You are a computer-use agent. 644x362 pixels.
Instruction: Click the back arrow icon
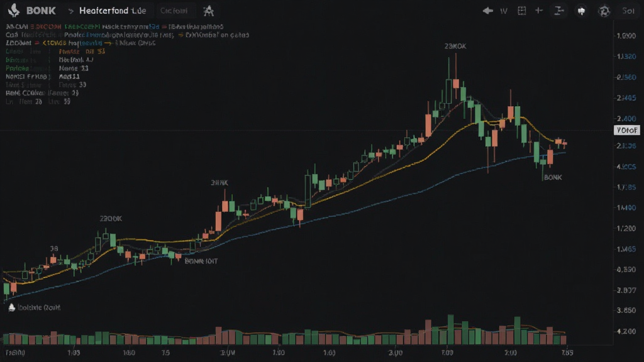(487, 11)
